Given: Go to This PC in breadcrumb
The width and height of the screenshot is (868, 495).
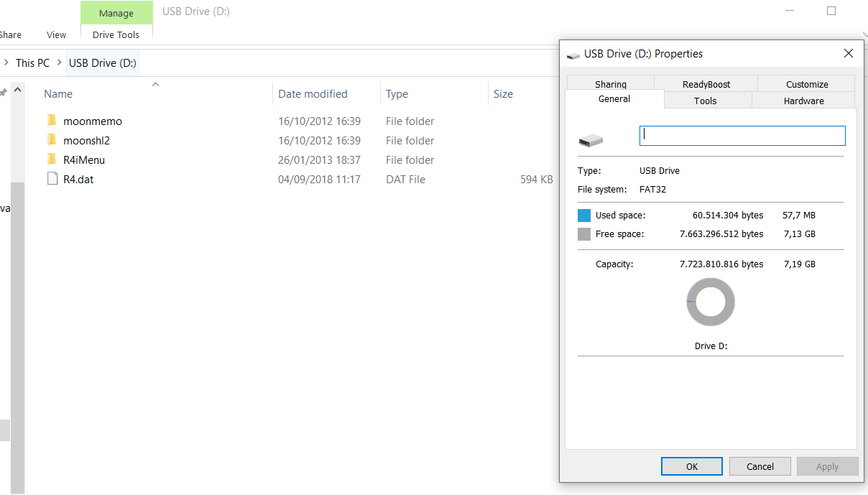Looking at the screenshot, I should 32,63.
